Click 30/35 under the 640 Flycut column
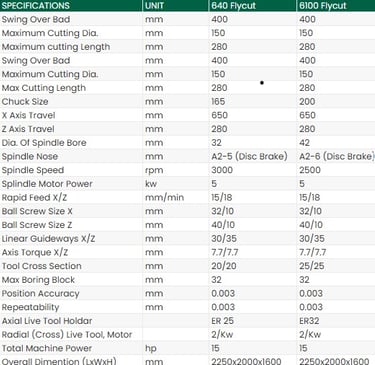This screenshot has width=375, height=365. (x=224, y=239)
